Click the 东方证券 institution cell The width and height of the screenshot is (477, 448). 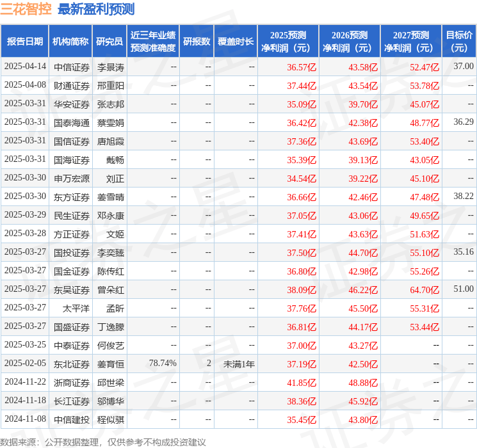[x=72, y=197]
